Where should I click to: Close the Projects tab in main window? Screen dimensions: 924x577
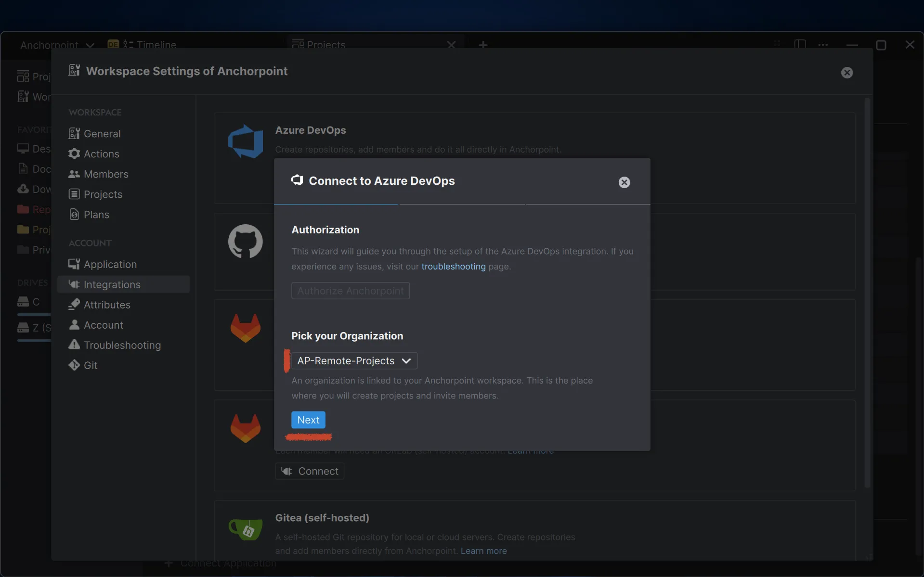(451, 45)
